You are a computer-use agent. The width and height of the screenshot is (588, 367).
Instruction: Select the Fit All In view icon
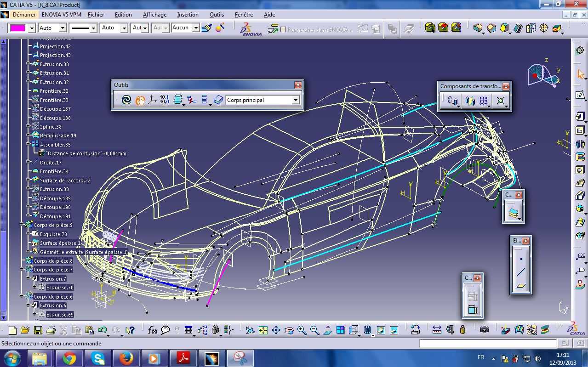click(x=263, y=330)
